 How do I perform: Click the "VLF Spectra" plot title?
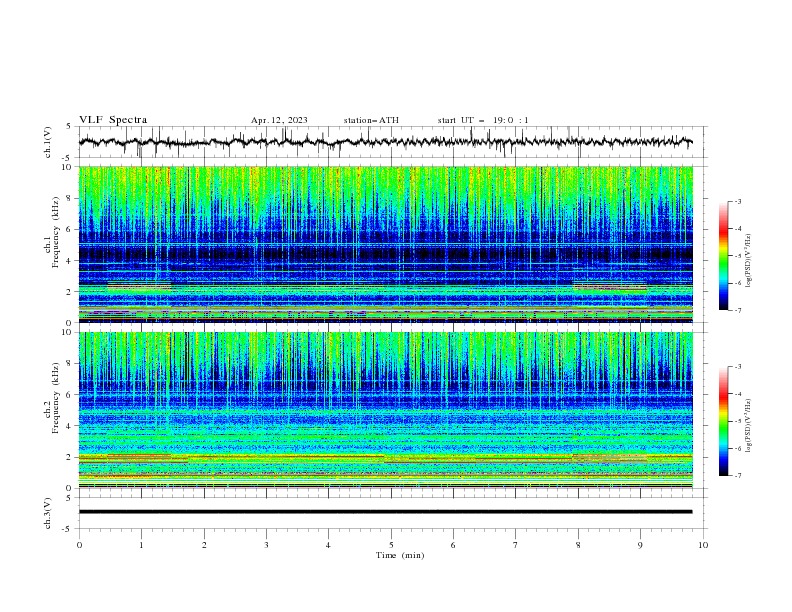tap(113, 120)
